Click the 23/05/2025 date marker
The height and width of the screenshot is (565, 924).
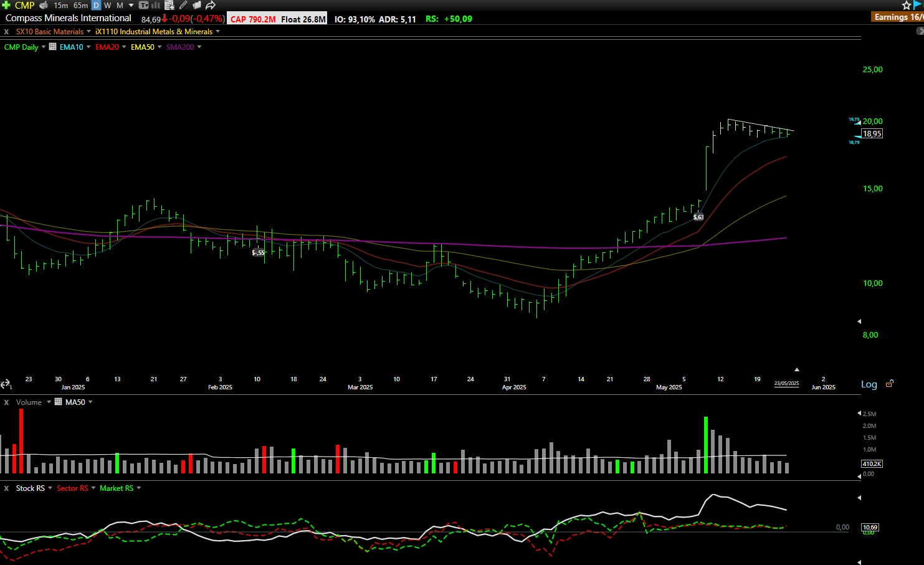point(786,383)
